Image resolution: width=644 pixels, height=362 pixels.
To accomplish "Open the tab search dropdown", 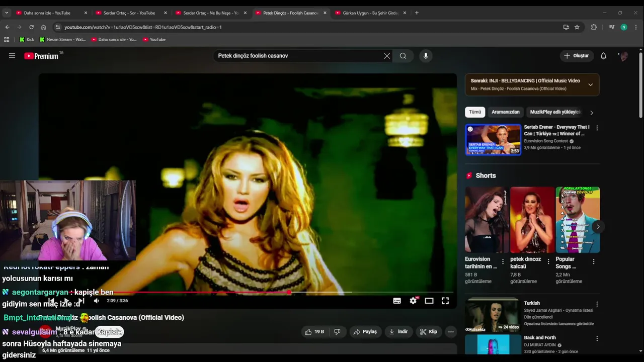I will 6,13.
